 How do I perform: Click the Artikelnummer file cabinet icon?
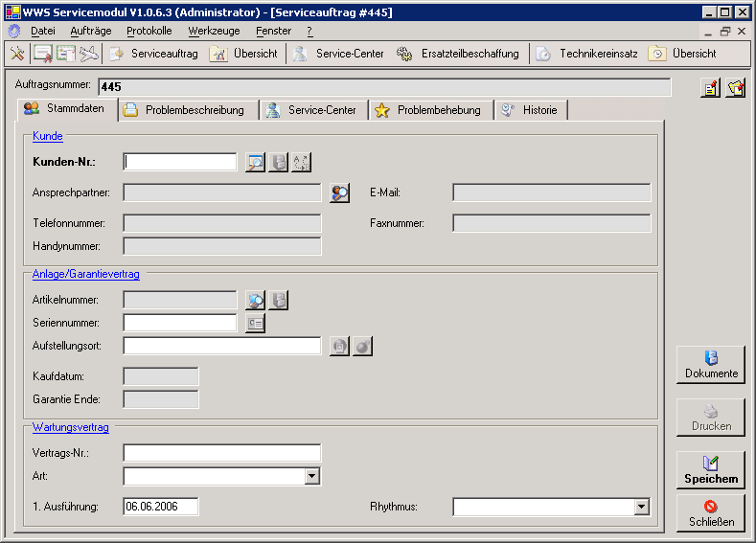278,300
